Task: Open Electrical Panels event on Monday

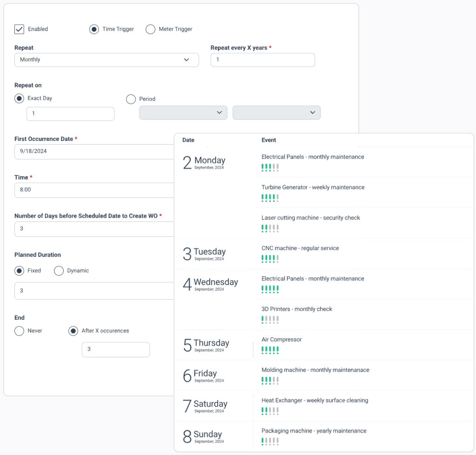Action: 312,157
